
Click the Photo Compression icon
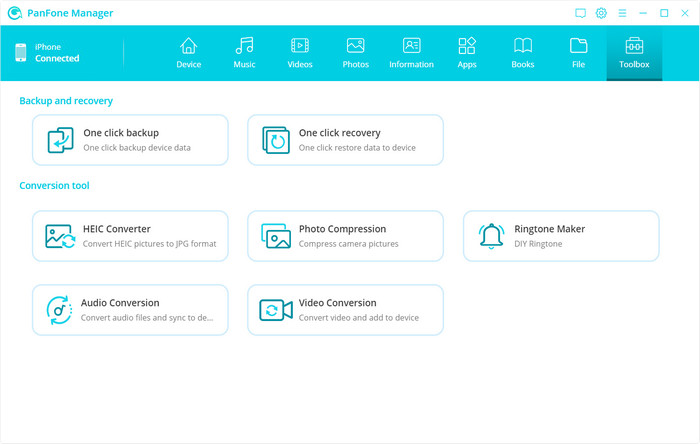(275, 236)
